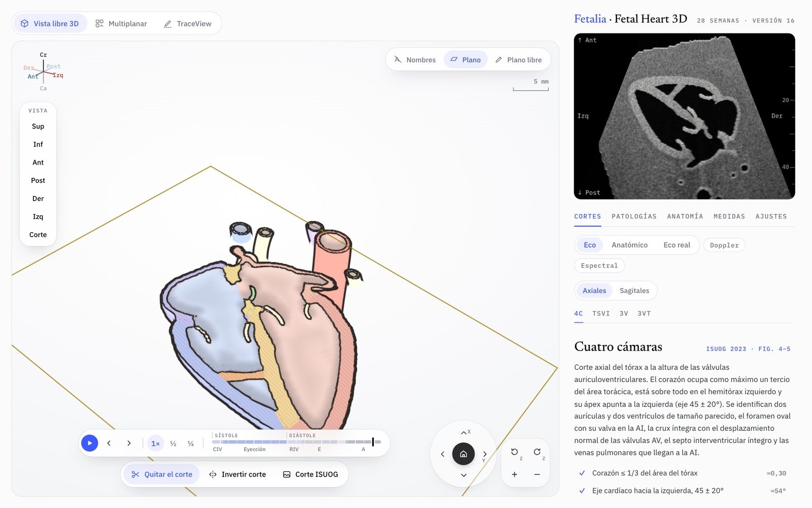
Task: Open the Ajustes tab
Action: pyautogui.click(x=771, y=216)
